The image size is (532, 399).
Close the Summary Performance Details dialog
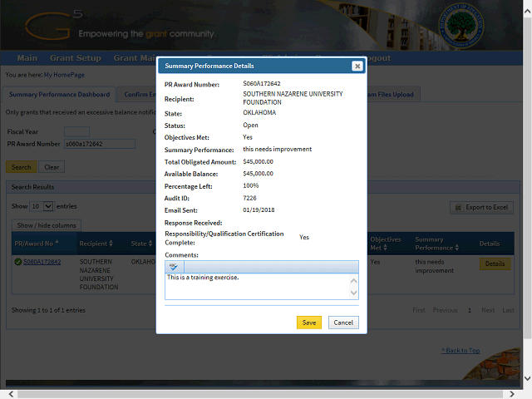(357, 66)
